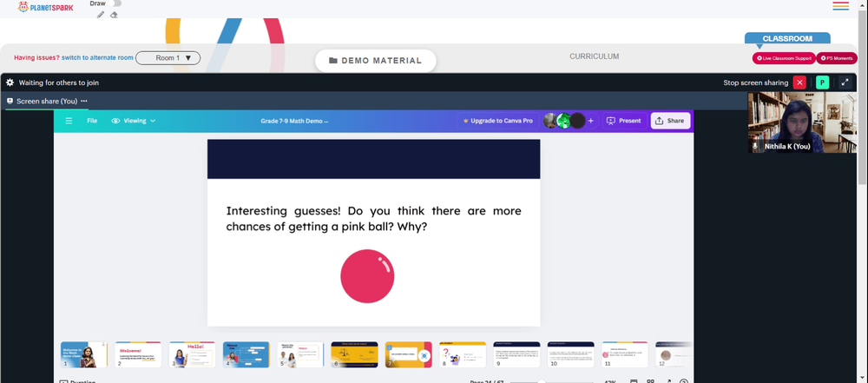Open slide thumbnail 11
This screenshot has height=383, width=868.
[625, 354]
